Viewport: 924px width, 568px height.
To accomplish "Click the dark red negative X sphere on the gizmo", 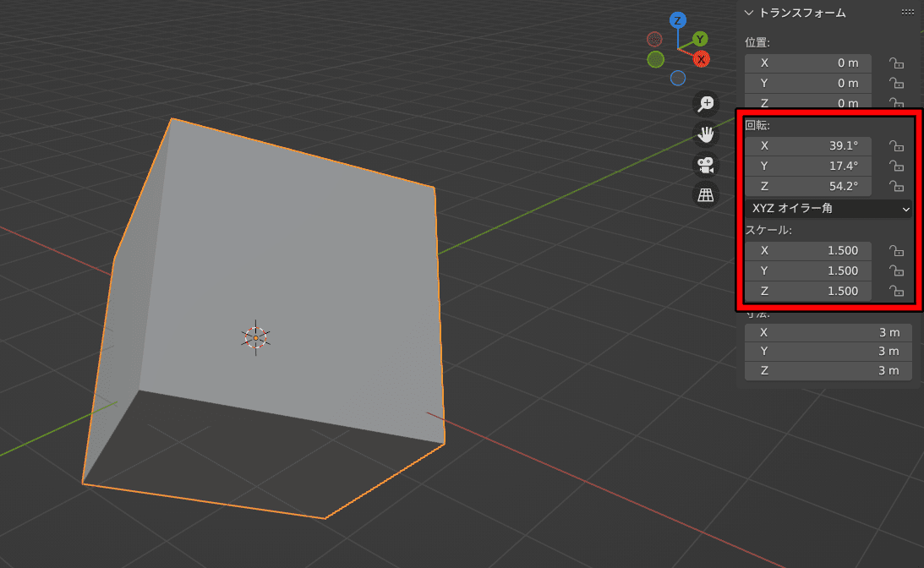I will coord(654,39).
